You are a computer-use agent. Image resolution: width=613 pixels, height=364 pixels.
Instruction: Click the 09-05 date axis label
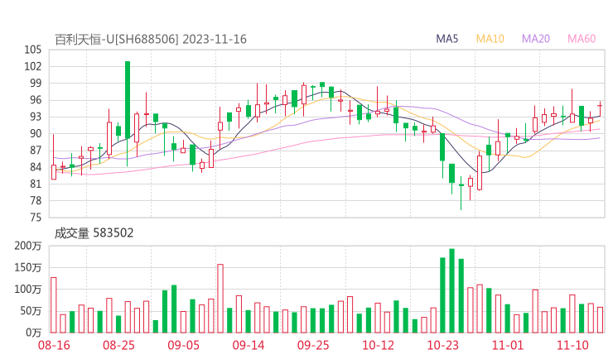183,345
